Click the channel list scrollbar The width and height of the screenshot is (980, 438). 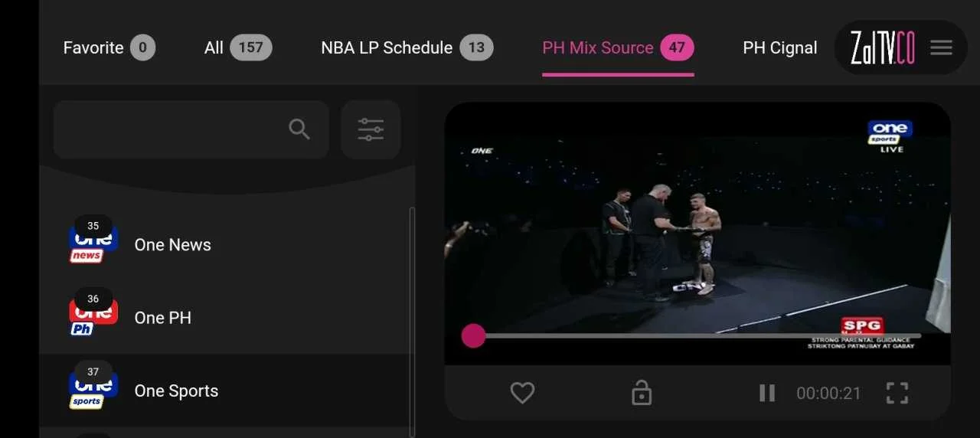(413, 322)
